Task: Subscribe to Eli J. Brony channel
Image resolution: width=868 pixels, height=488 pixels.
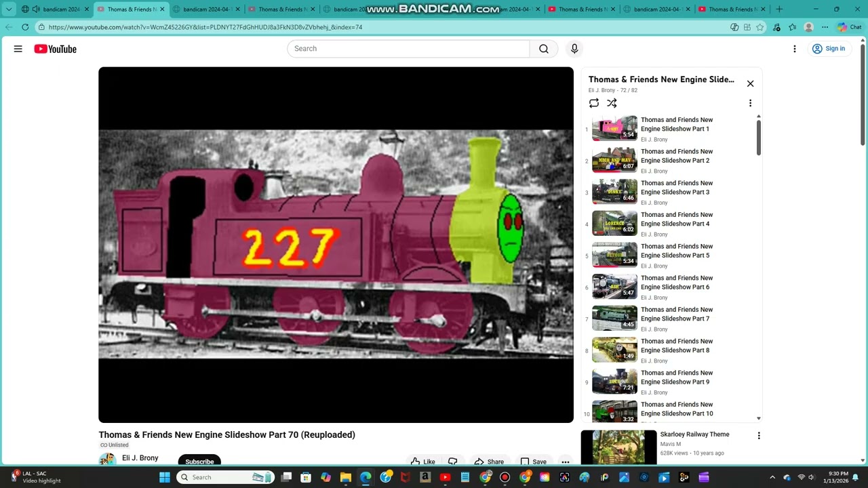Action: pyautogui.click(x=199, y=461)
